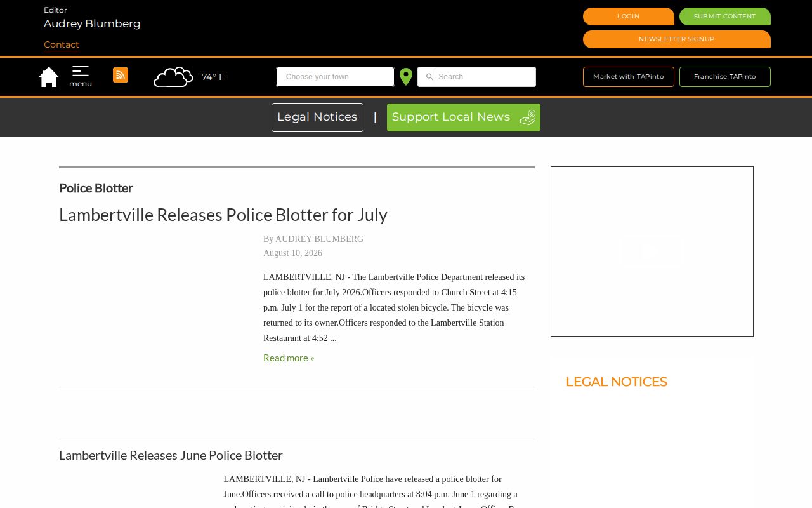The height and width of the screenshot is (508, 812).
Task: Click the Police Blotter section heading
Action: [x=96, y=188]
